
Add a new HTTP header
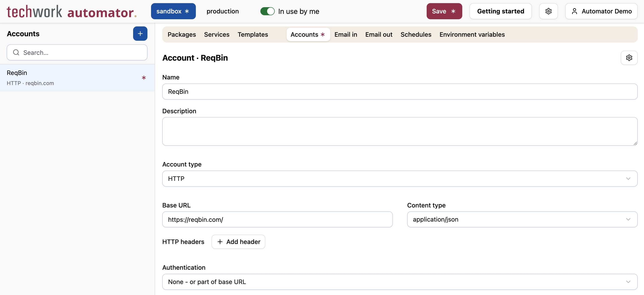click(238, 242)
